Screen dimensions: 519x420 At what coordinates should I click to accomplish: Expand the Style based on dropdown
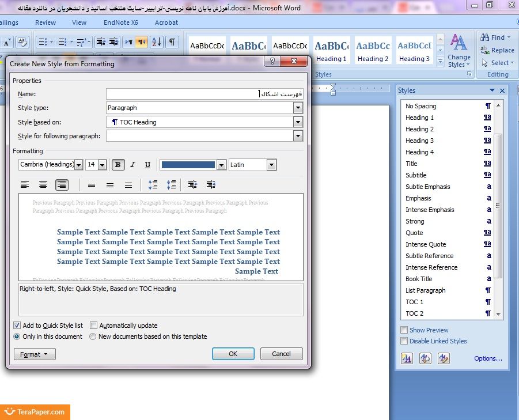tap(298, 122)
